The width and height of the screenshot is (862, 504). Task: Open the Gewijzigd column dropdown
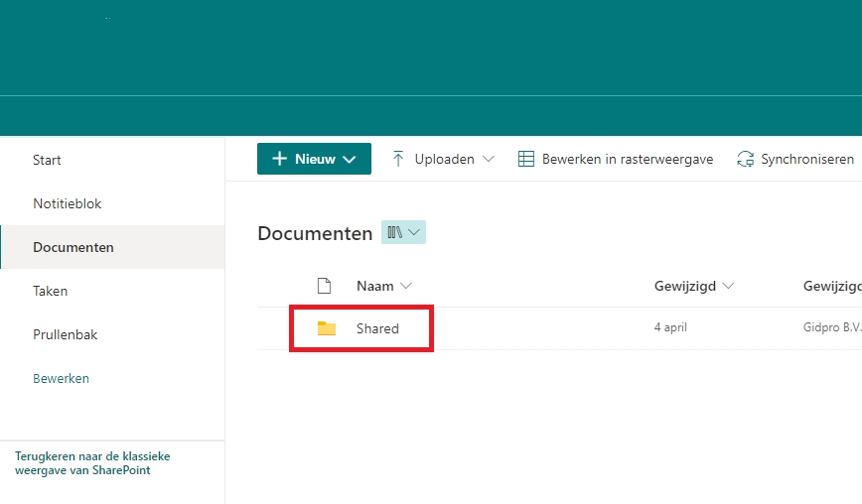(x=729, y=286)
